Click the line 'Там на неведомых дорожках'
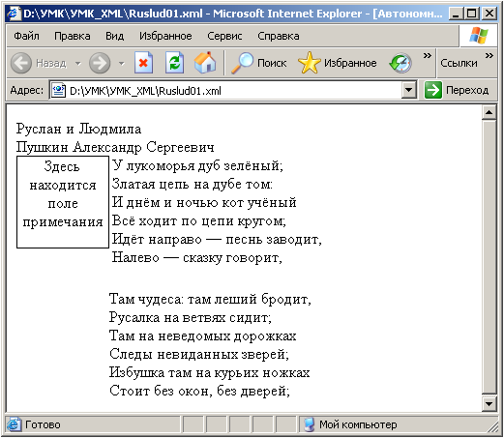This screenshot has width=504, height=438. pos(203,336)
